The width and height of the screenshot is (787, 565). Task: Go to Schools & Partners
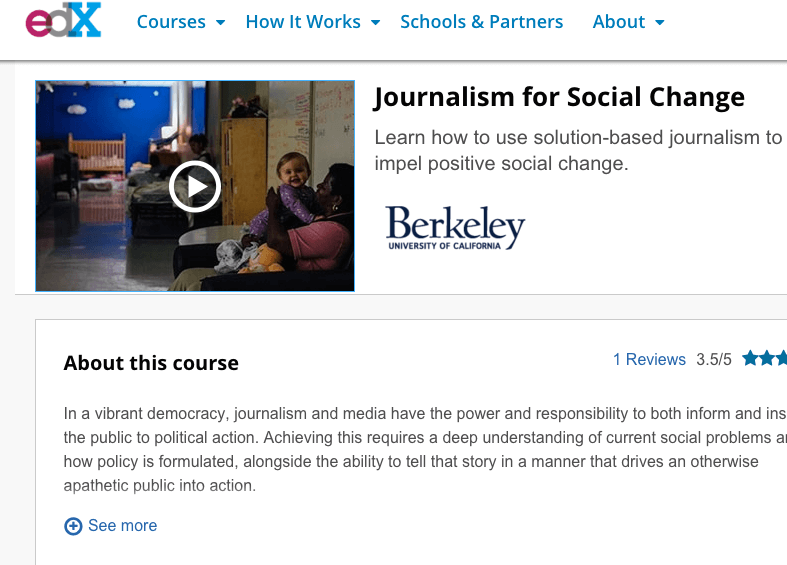pyautogui.click(x=481, y=22)
